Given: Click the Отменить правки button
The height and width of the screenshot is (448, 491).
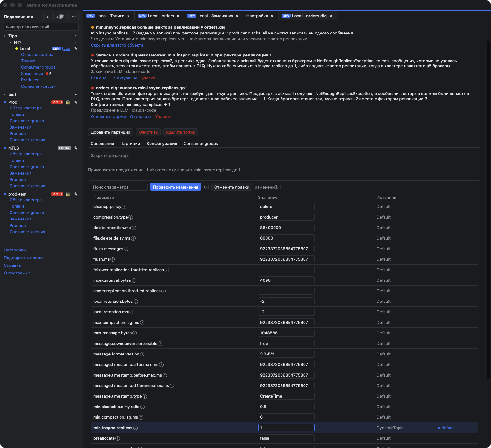Looking at the screenshot, I should point(232,187).
